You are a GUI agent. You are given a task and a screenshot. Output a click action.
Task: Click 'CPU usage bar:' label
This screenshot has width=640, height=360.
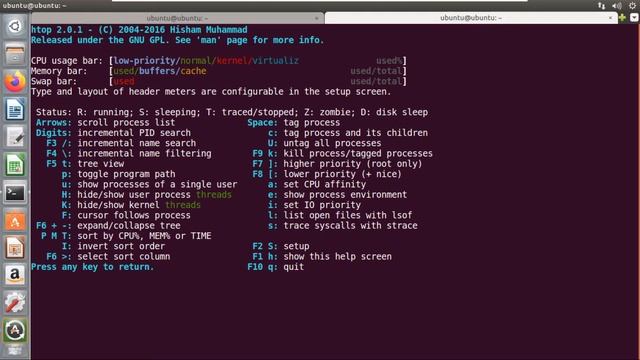coord(67,61)
